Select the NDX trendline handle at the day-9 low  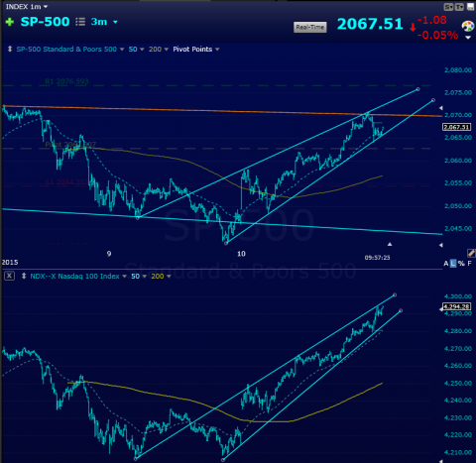point(136,459)
